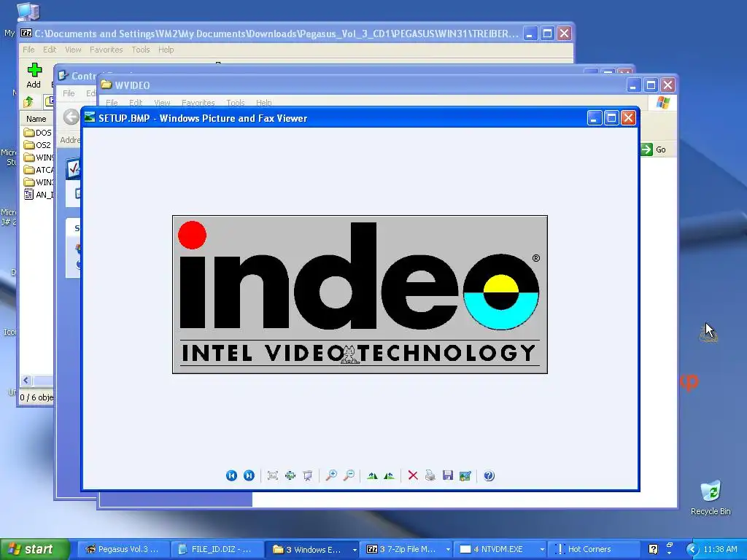Viewport: 747px width, 560px height.
Task: Open the Edit menu in 7-Zip
Action: pyautogui.click(x=50, y=50)
